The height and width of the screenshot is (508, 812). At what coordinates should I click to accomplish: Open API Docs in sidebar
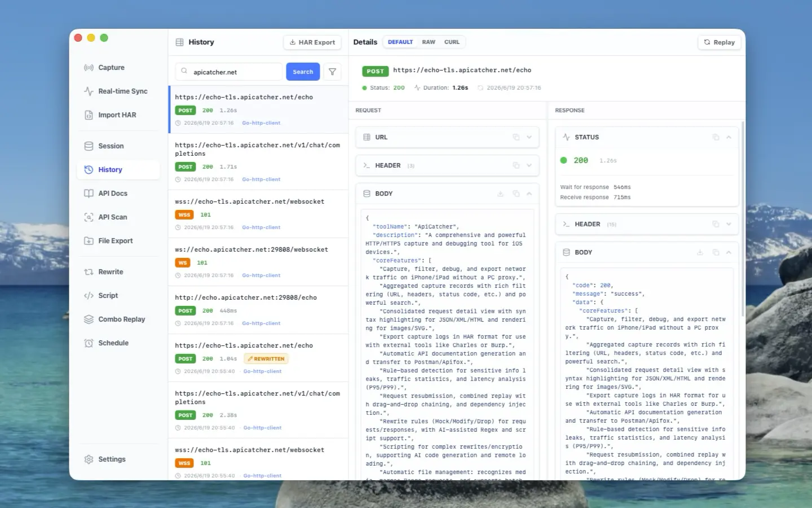[x=118, y=194]
